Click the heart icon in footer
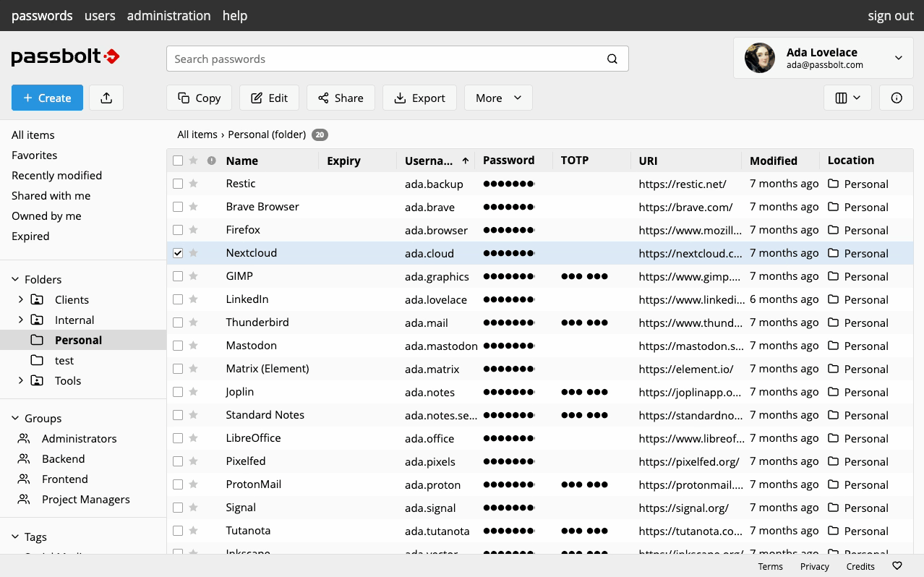924x577 pixels. (897, 566)
